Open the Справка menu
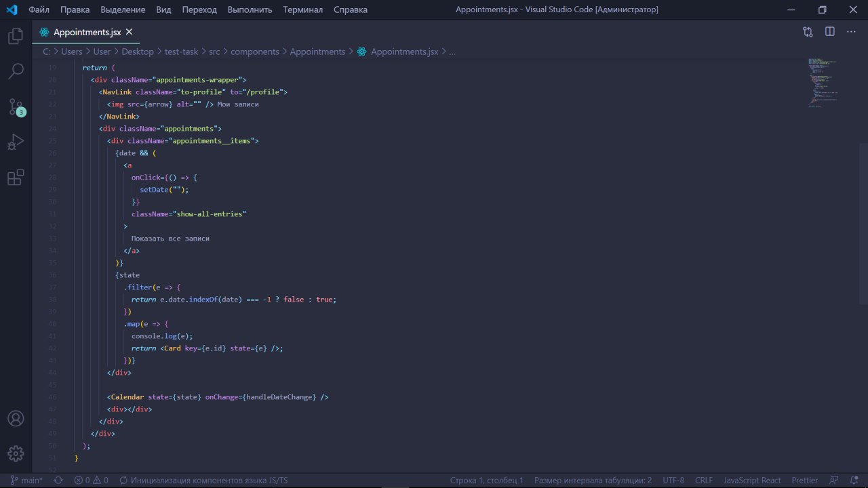 coord(351,9)
